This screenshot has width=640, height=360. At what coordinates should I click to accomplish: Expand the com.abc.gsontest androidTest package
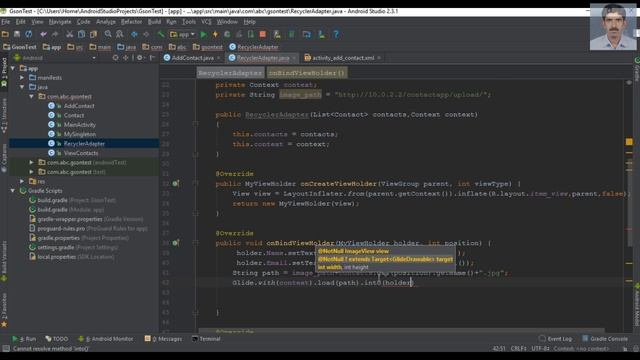[31, 162]
